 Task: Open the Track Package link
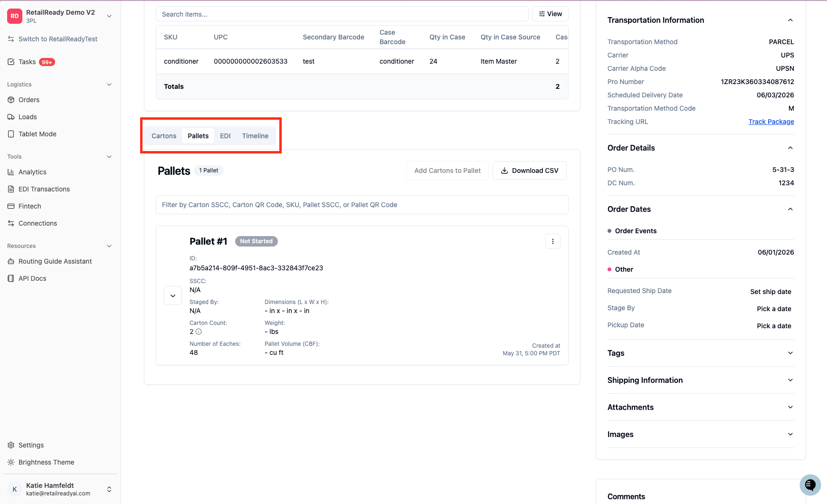point(771,122)
